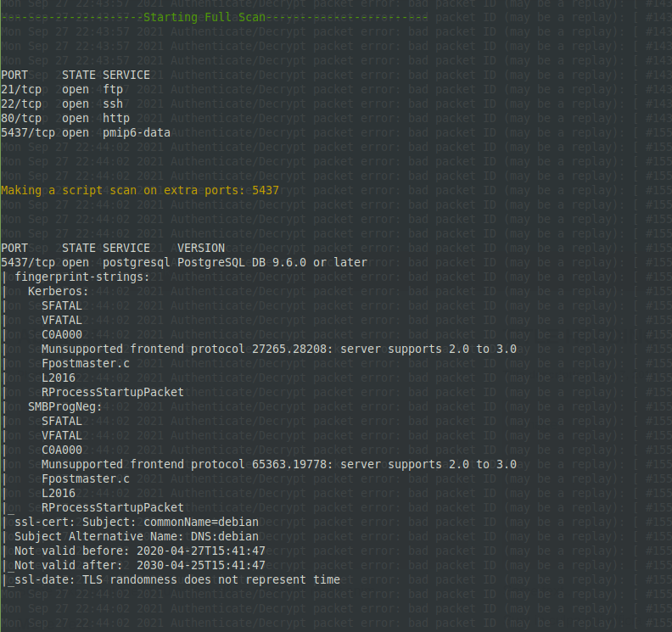Click 'C0A000' under SMBProgNeg
This screenshot has width=672, height=632.
(62, 450)
